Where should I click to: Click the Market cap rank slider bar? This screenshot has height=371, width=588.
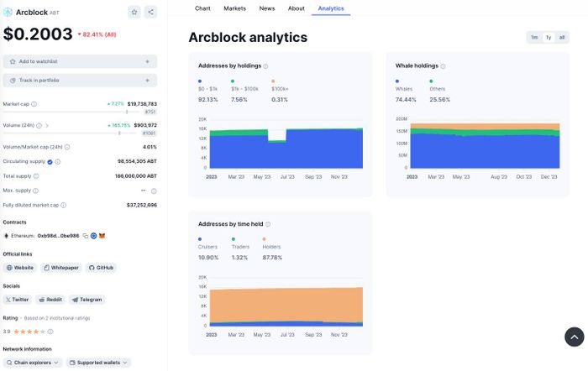(72, 112)
